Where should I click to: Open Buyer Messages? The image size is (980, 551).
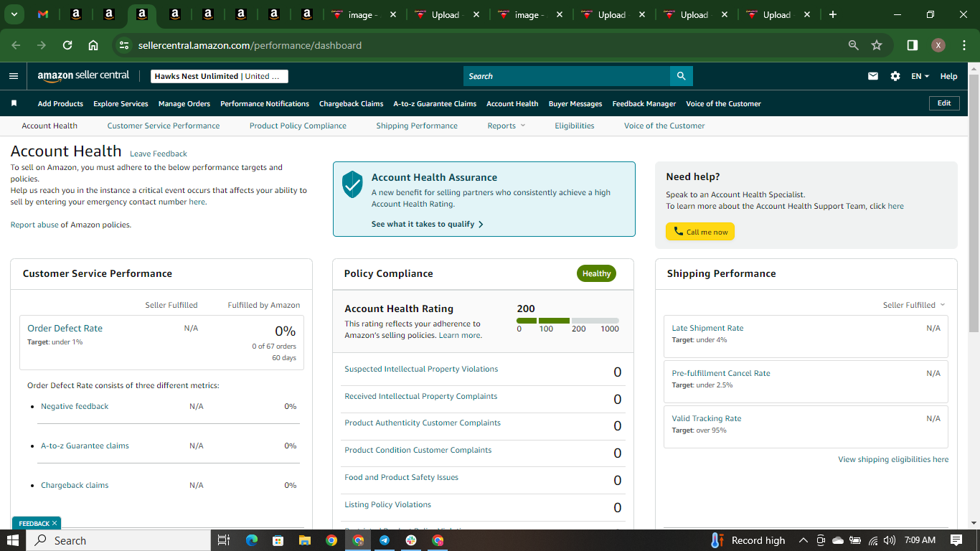[x=575, y=103]
